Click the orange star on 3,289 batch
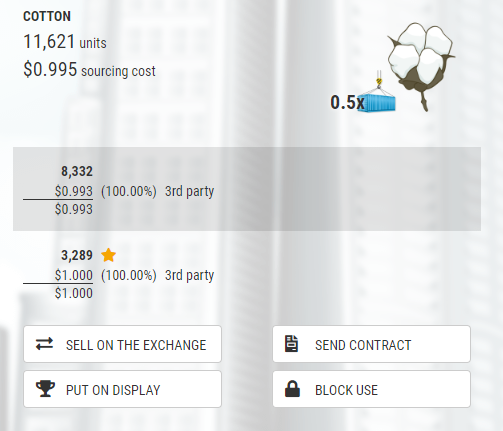Image resolution: width=503 pixels, height=431 pixels. pos(108,255)
